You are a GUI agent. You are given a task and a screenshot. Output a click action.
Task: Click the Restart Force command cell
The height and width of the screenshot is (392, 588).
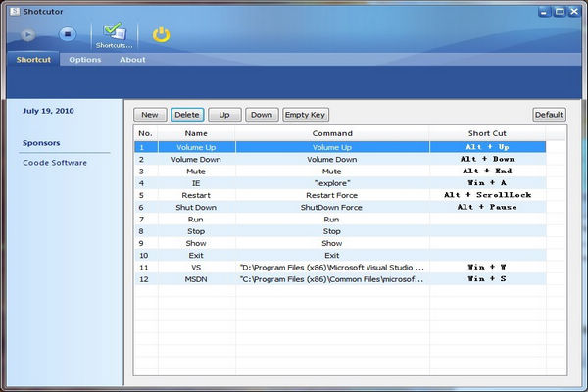(332, 195)
